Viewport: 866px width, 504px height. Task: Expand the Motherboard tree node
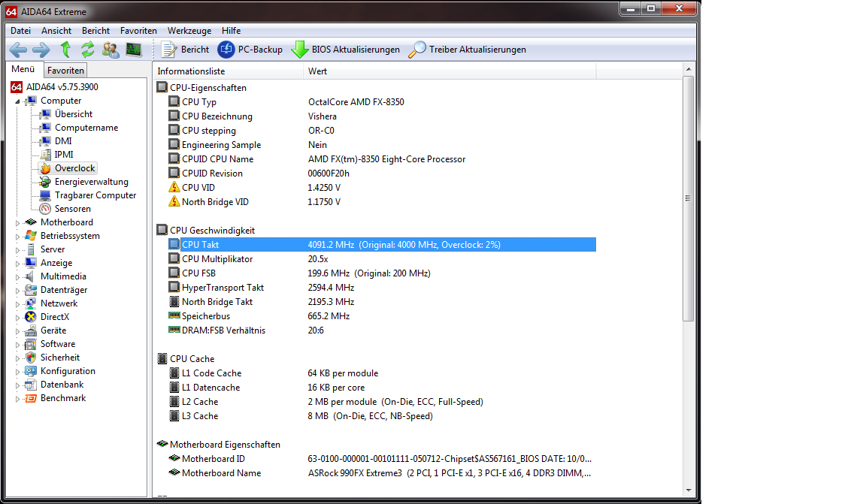click(17, 223)
